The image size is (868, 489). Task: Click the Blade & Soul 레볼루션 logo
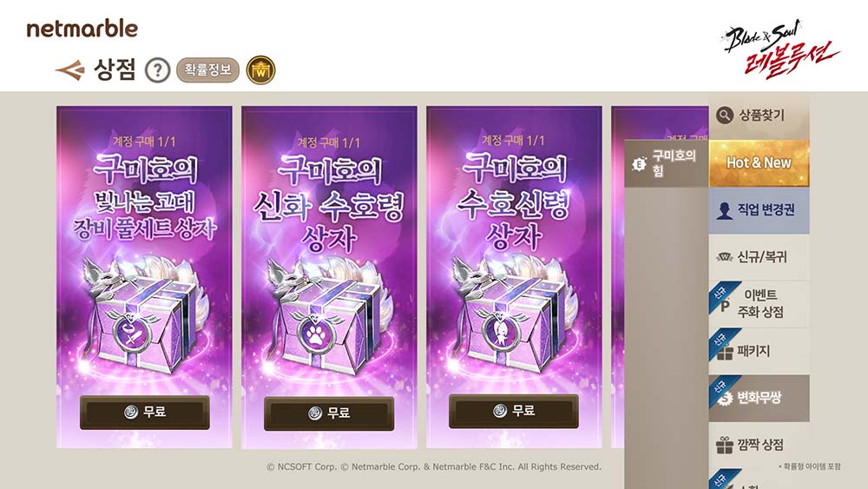(x=780, y=49)
